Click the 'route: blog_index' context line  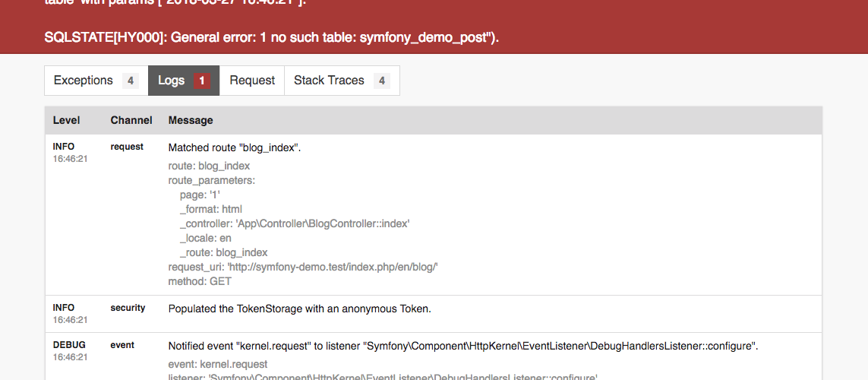coord(210,166)
